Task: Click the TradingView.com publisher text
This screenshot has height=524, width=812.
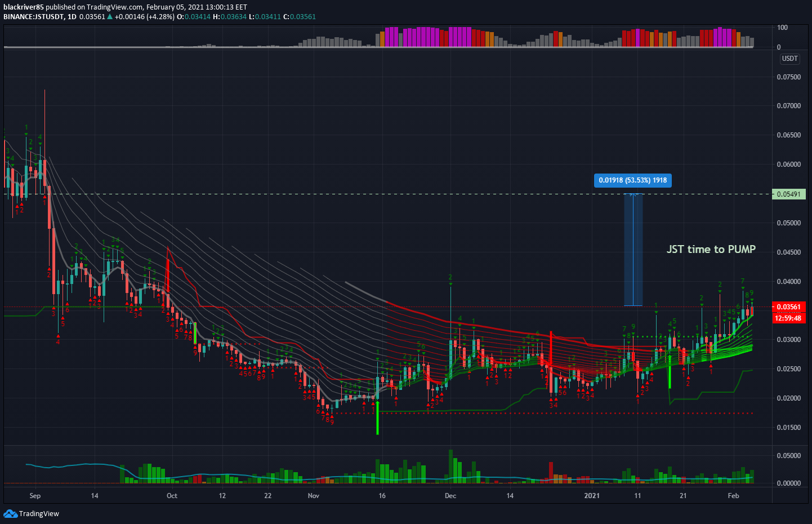Action: 114,7
